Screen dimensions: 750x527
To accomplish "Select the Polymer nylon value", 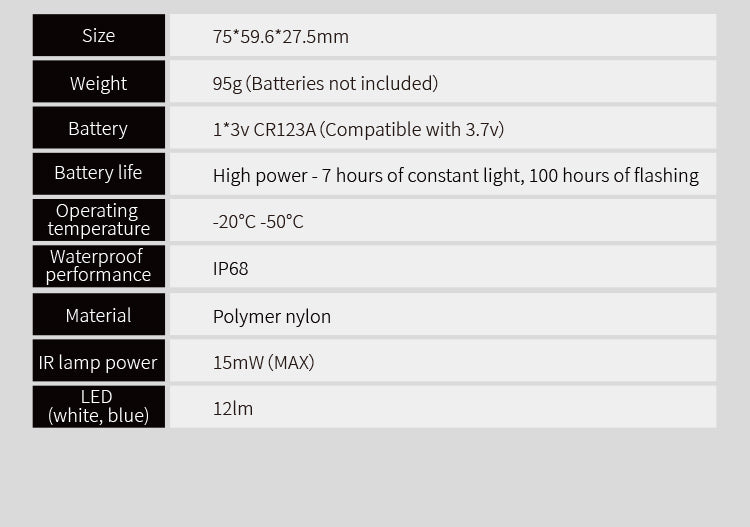I will pyautogui.click(x=272, y=317).
